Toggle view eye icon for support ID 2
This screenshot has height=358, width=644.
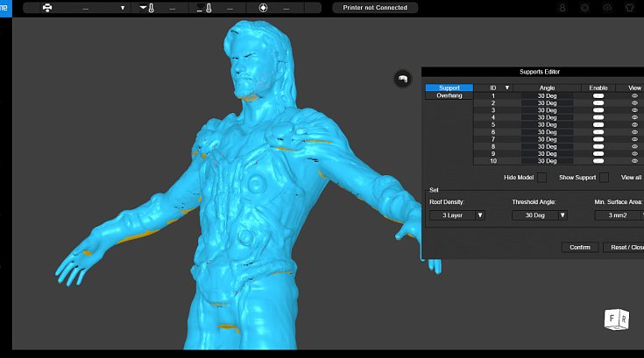coord(634,103)
